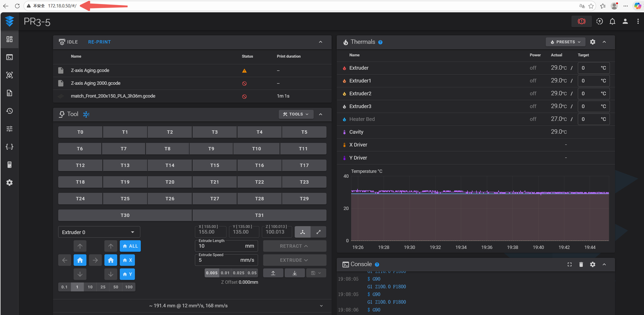Select tool T15
Viewport: 644px width, 315px height.
tap(215, 165)
